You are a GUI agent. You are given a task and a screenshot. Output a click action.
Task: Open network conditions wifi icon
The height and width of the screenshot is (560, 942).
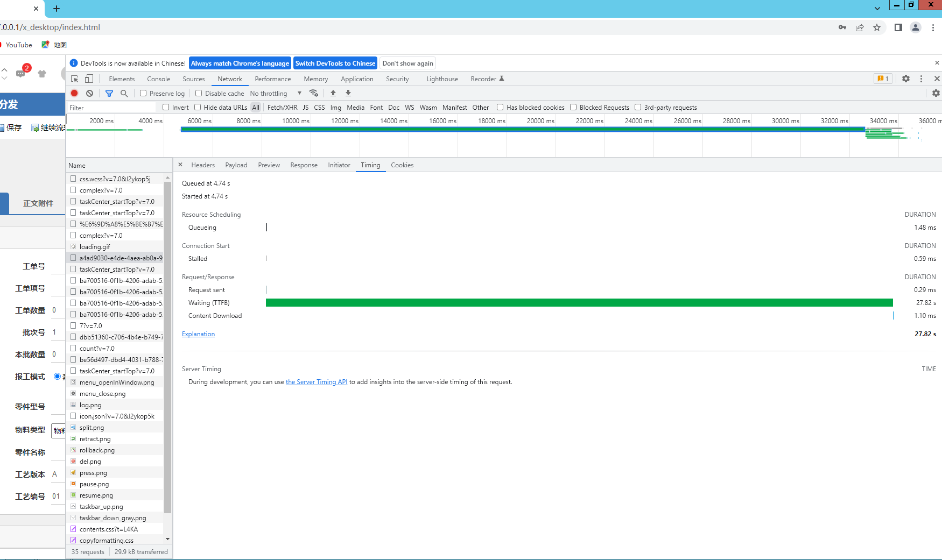click(x=314, y=93)
